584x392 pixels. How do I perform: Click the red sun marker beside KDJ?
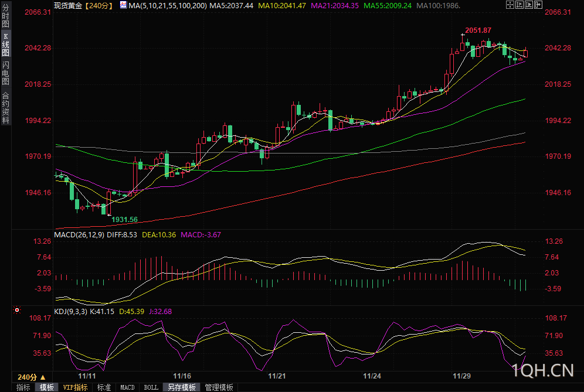coord(17,310)
